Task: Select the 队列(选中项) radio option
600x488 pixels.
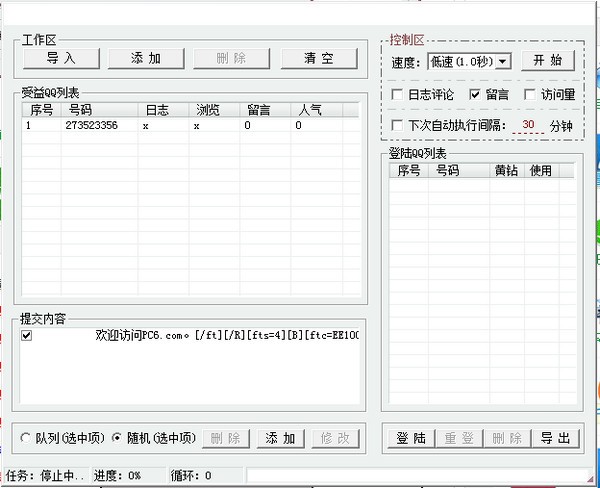Action: 26,438
